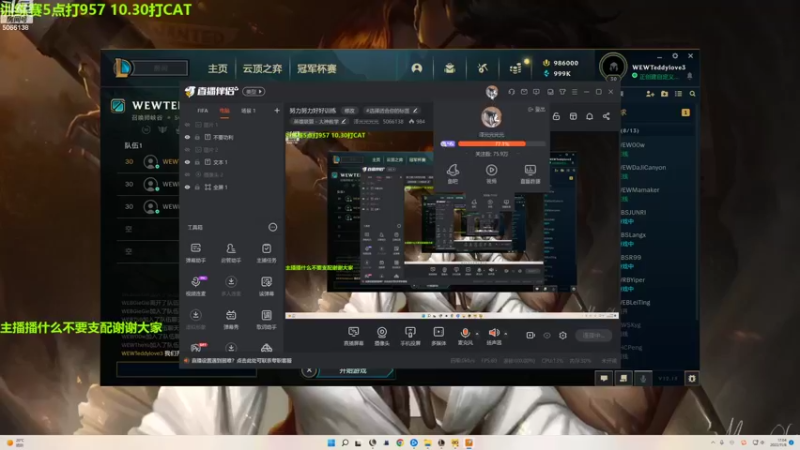The image size is (800, 450).
Task: Select the orange highlighted scene tab
Action: coord(224,111)
